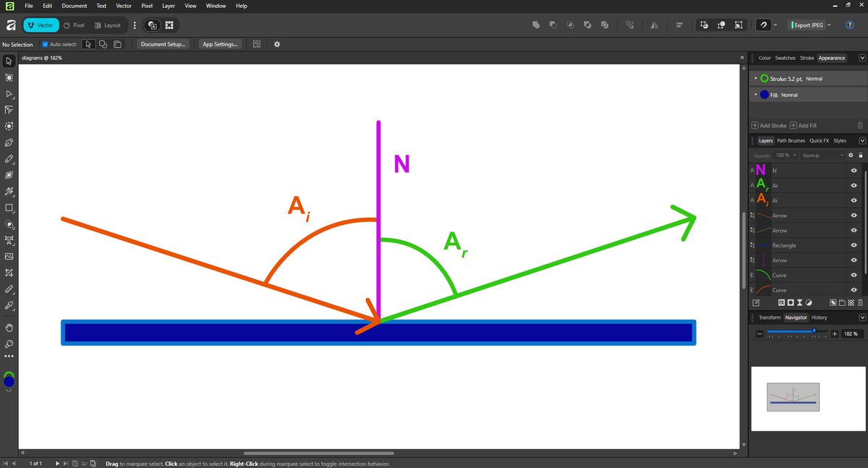Switch to the Path Brushes tab
This screenshot has width=868, height=468.
[x=791, y=141]
